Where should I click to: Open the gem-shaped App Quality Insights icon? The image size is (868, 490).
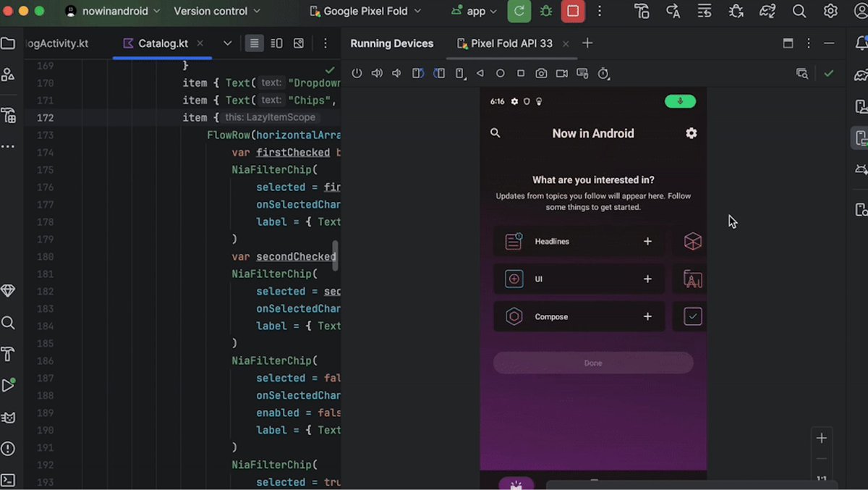[8, 290]
